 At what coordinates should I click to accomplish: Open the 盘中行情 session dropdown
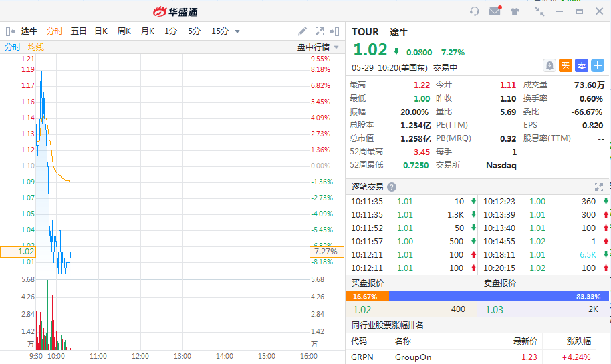(318, 47)
